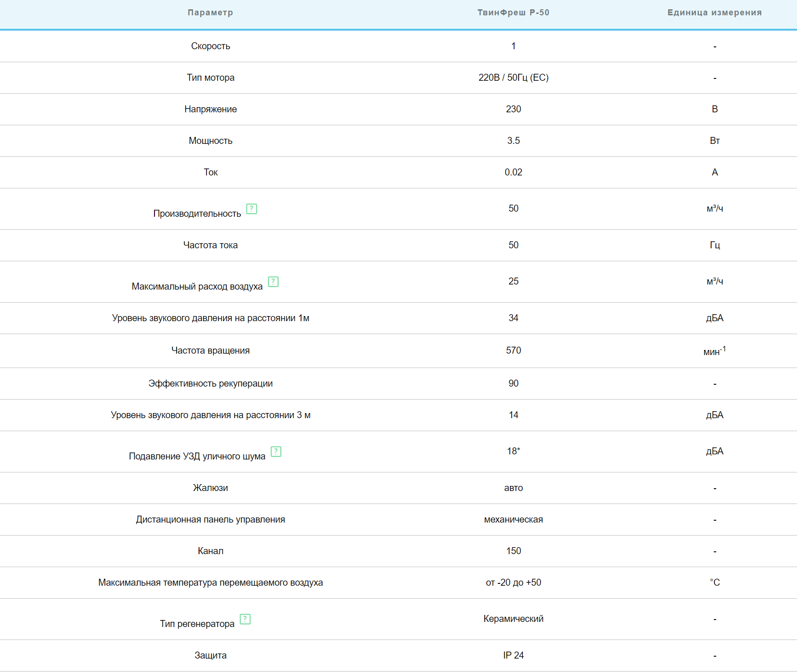Screen dimensions: 797x672
Task: Select the value 50 in the Частота тока row
Action: tap(514, 245)
